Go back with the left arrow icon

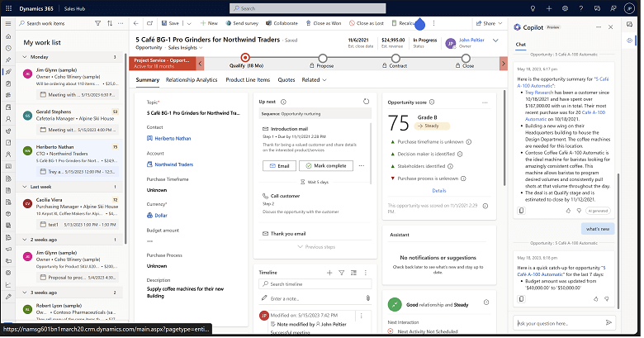[136, 23]
